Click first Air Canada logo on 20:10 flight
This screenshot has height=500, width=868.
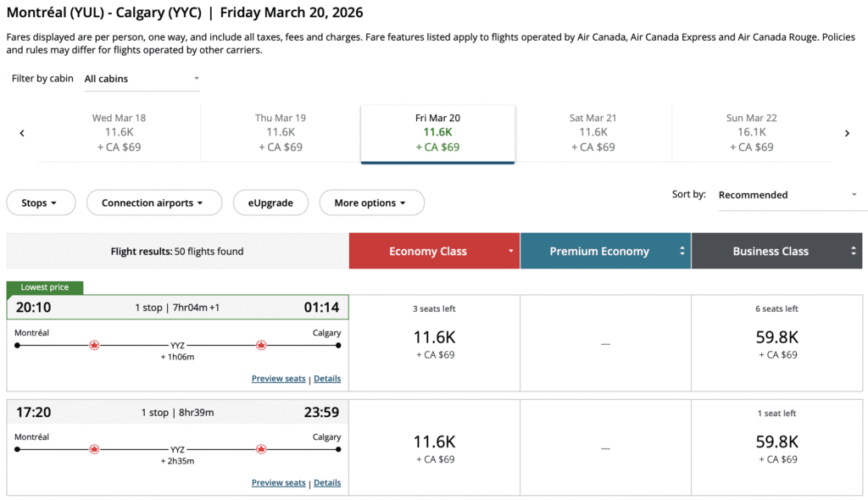[94, 345]
